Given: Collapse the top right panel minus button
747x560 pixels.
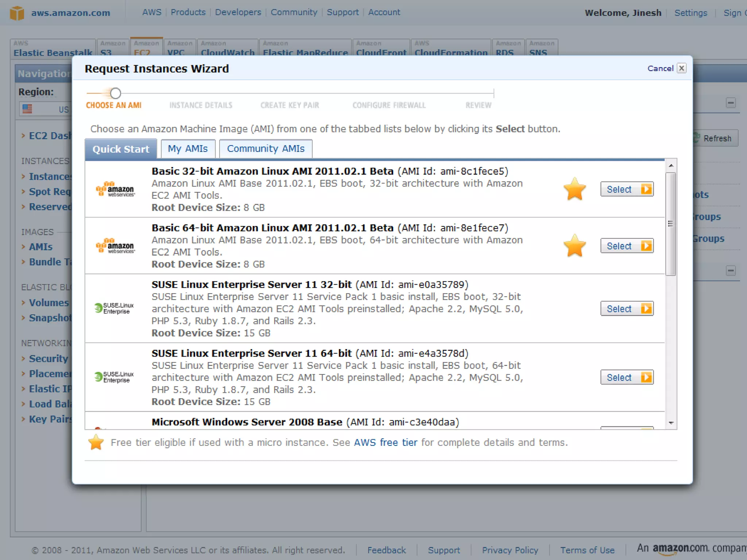Looking at the screenshot, I should [730, 103].
